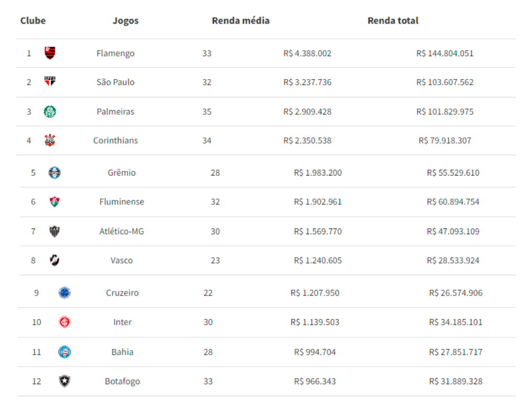Viewport: 532px width, 404px height.
Task: Click the Corinthians team name
Action: click(116, 140)
